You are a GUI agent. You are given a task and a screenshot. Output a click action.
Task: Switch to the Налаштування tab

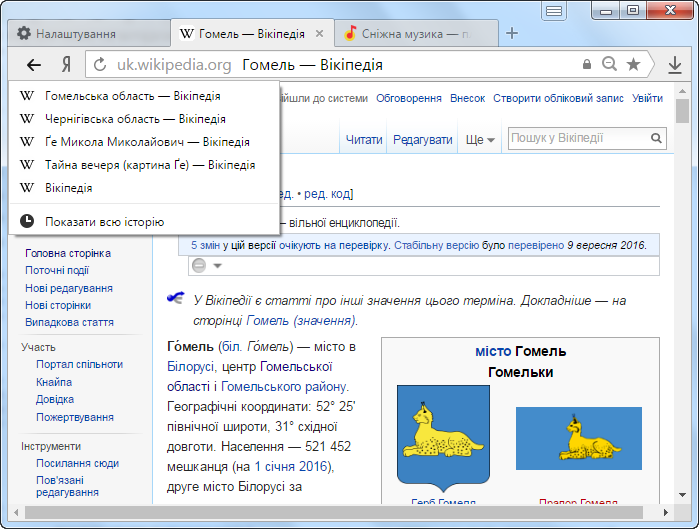89,33
